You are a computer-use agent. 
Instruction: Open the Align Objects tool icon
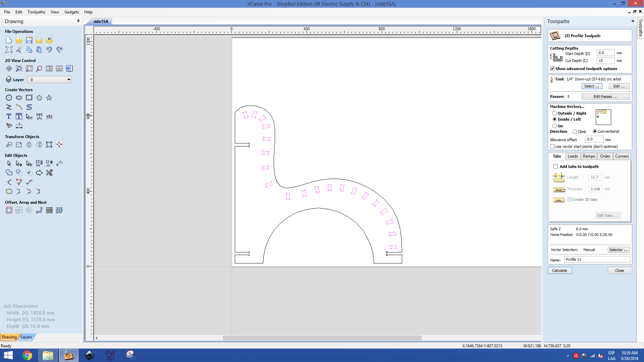59,144
